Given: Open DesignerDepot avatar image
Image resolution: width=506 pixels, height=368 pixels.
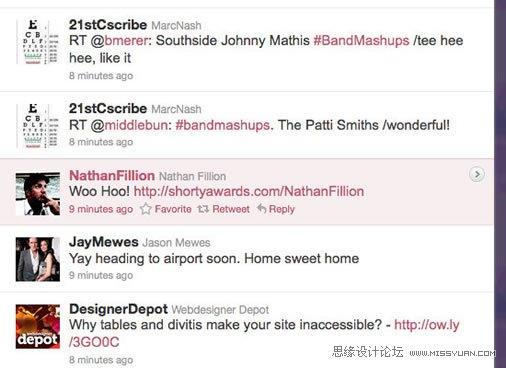Looking at the screenshot, I should point(38,326).
